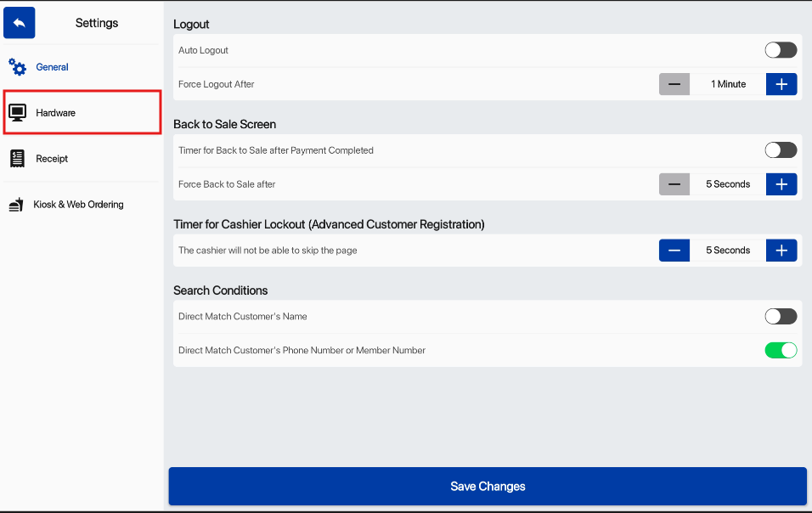Click the General gears icon
The image size is (812, 513).
click(x=17, y=67)
